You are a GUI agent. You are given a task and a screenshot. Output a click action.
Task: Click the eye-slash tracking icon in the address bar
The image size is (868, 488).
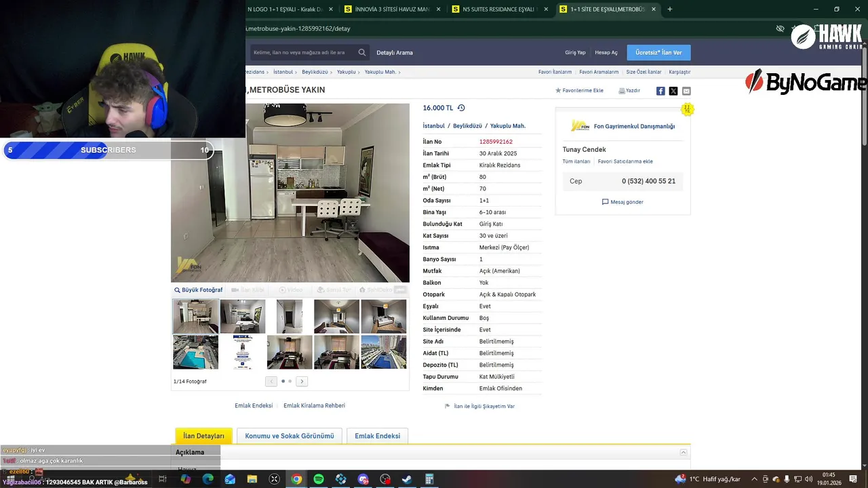click(780, 28)
